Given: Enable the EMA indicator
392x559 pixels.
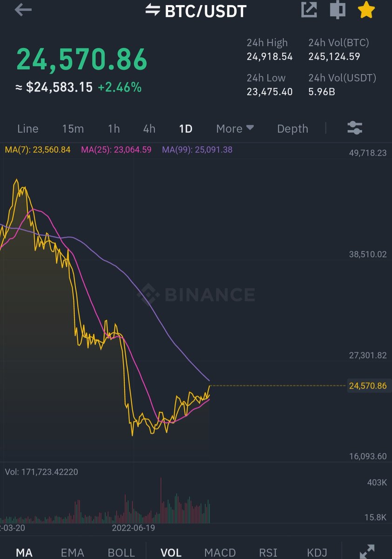Looking at the screenshot, I should [x=73, y=552].
